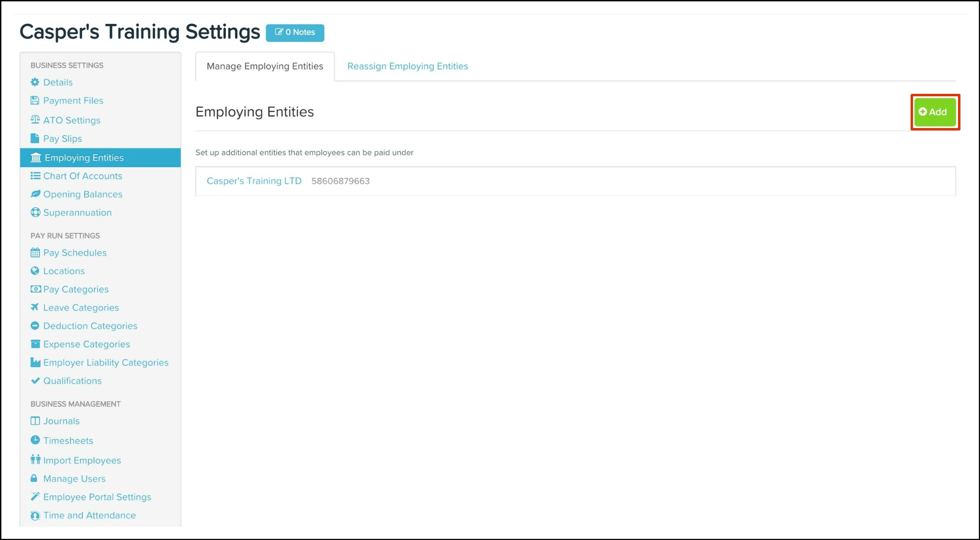
Task: Open Employee Portal Settings page
Action: 97,497
